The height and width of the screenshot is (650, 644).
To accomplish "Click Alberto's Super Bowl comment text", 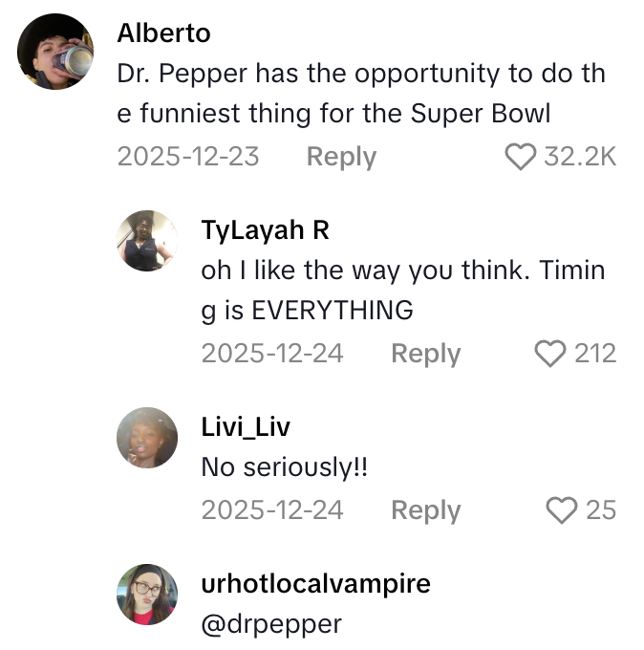I will tap(359, 93).
